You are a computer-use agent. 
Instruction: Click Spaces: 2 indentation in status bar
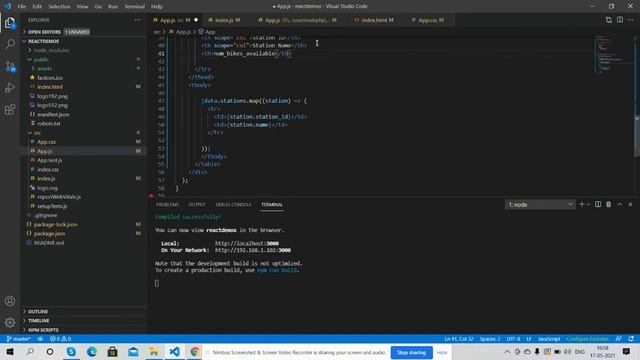click(490, 339)
